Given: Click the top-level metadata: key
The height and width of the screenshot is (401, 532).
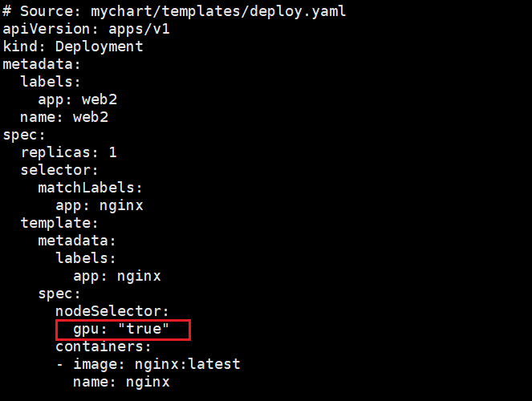Looking at the screenshot, I should 42,64.
